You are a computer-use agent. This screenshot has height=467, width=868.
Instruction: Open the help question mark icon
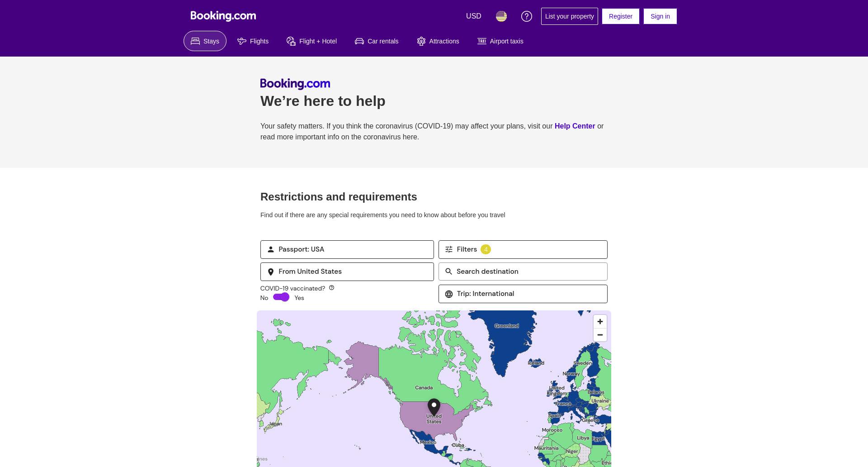coord(526,16)
